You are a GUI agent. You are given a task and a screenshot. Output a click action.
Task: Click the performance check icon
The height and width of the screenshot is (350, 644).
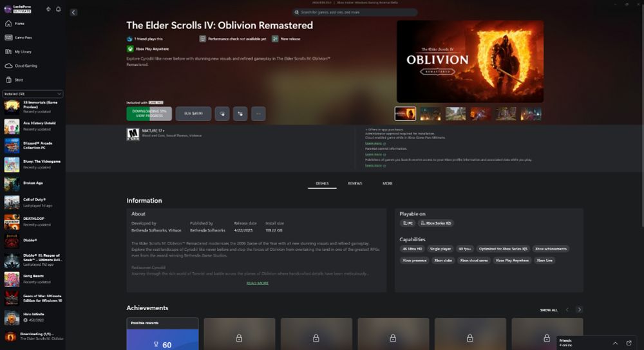tap(202, 39)
